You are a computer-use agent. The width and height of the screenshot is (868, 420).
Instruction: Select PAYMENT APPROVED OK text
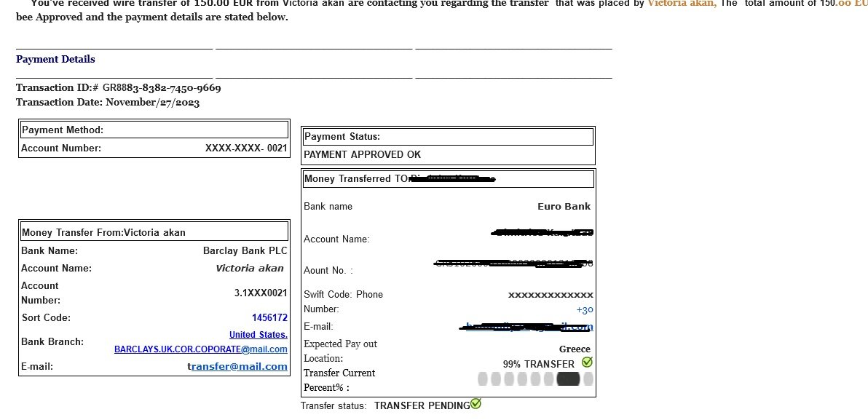pyautogui.click(x=362, y=155)
